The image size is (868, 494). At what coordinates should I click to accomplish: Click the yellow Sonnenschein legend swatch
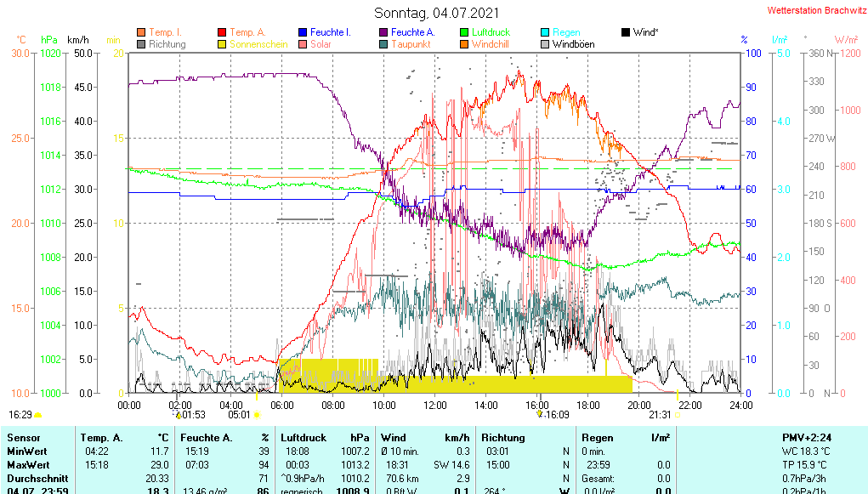(x=222, y=44)
